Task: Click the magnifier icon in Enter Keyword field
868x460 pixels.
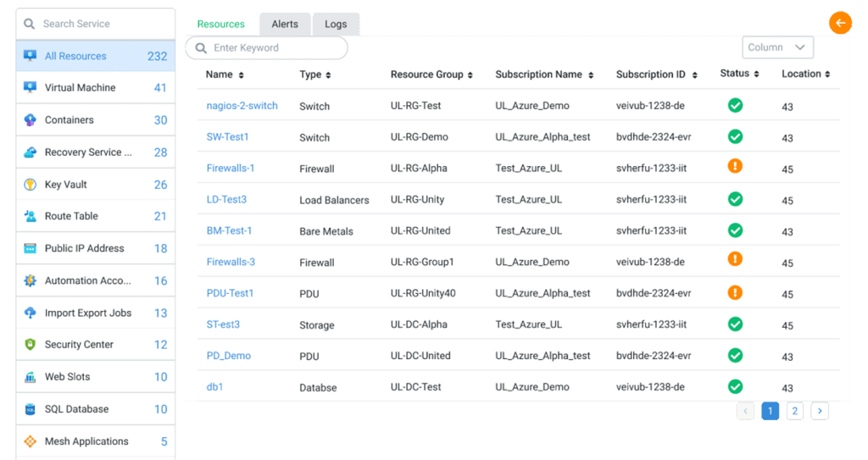Action: click(201, 48)
